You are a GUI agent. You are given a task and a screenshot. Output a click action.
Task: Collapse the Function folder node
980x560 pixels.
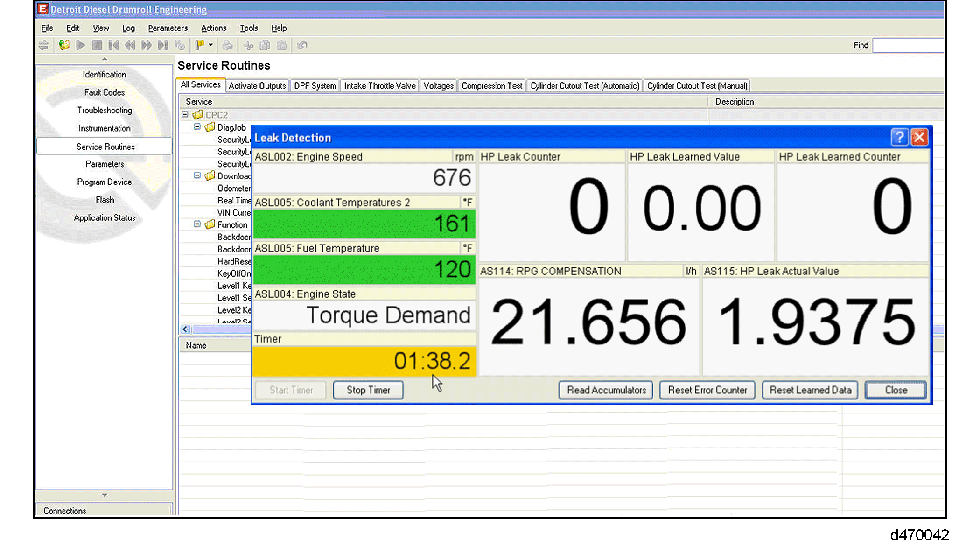[197, 224]
